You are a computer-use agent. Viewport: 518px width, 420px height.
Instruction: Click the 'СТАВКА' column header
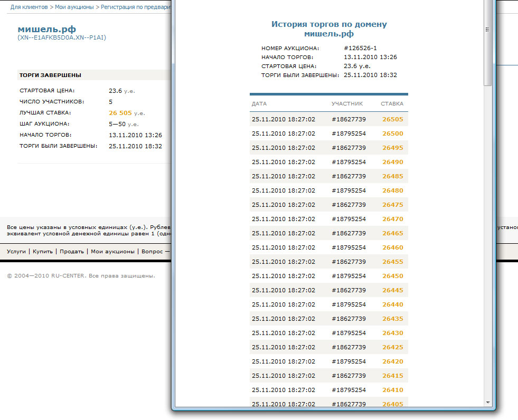(x=392, y=103)
